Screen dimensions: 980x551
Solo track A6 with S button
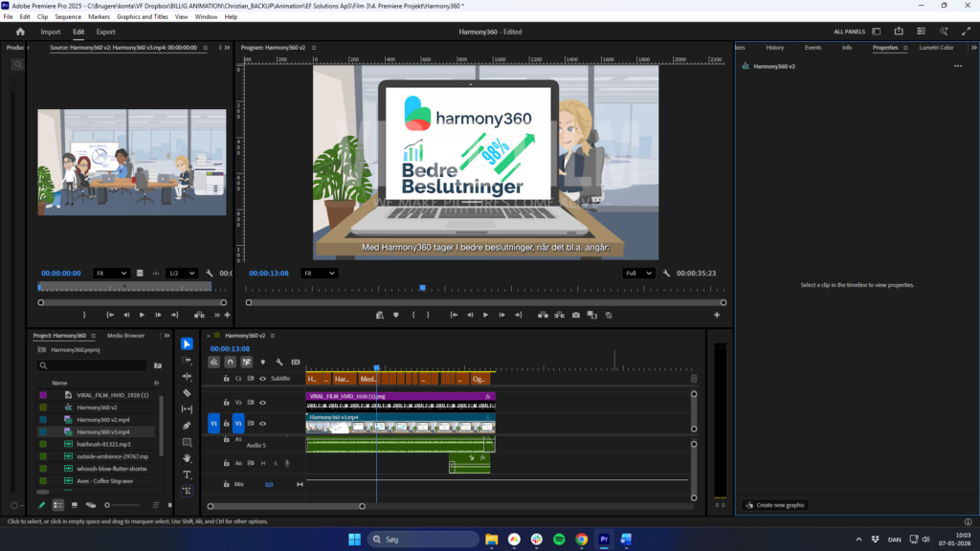coord(275,463)
